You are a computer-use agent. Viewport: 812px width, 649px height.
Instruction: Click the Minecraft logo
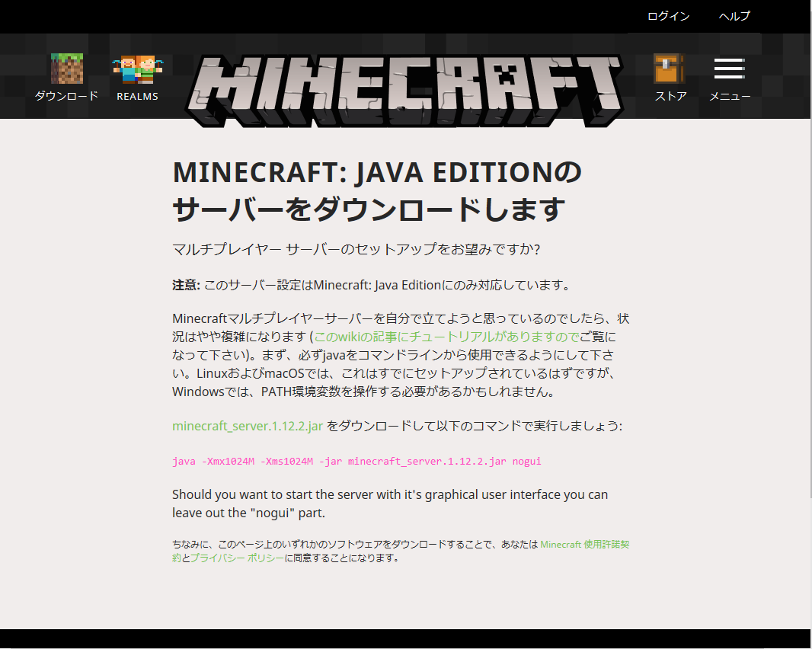(405, 91)
